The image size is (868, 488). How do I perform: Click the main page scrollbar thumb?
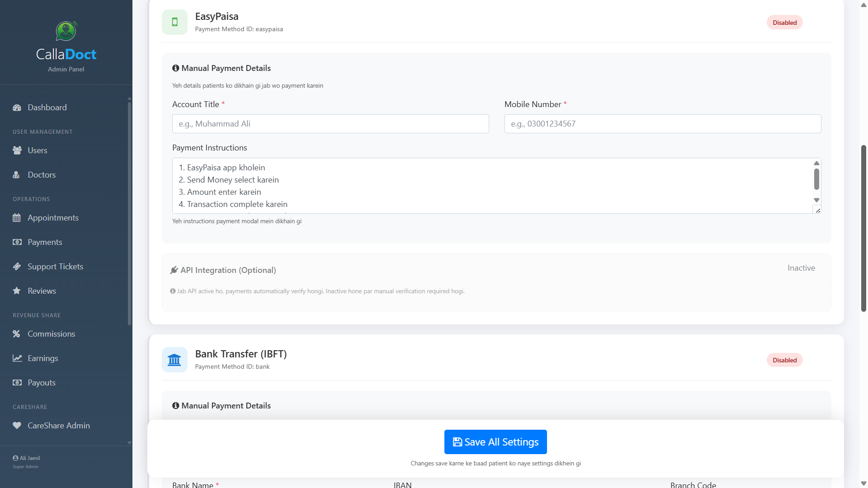pos(863,229)
